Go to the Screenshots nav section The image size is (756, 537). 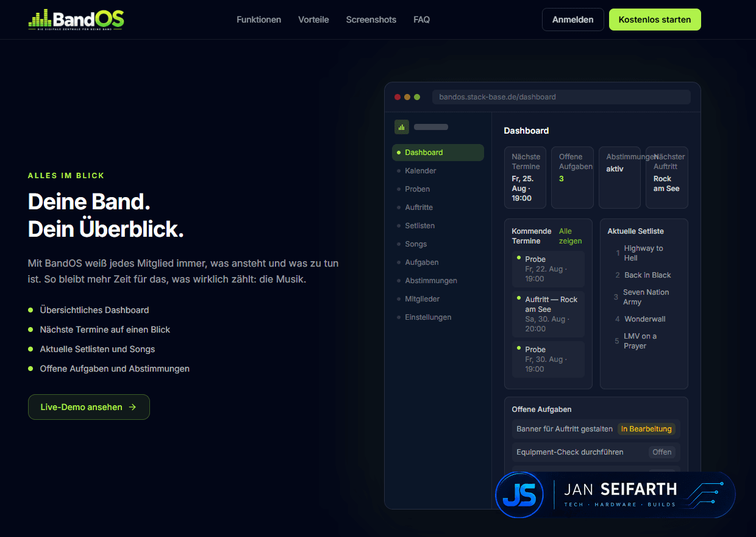pos(371,20)
